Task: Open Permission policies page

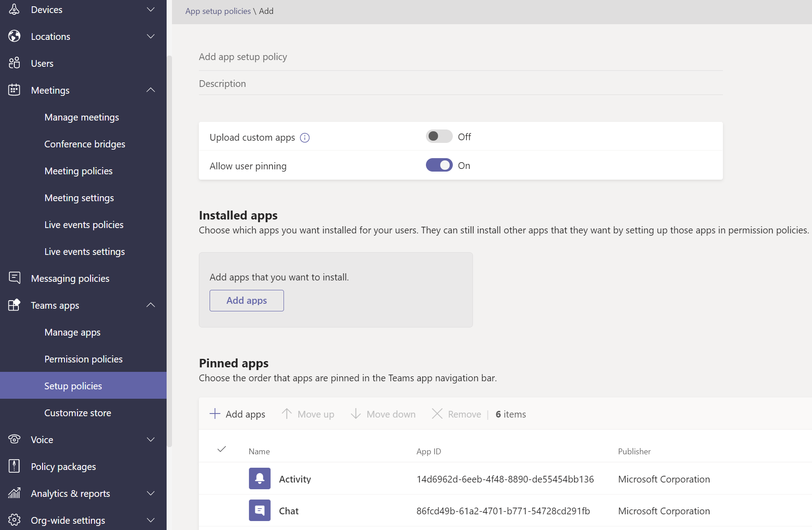Action: point(83,358)
